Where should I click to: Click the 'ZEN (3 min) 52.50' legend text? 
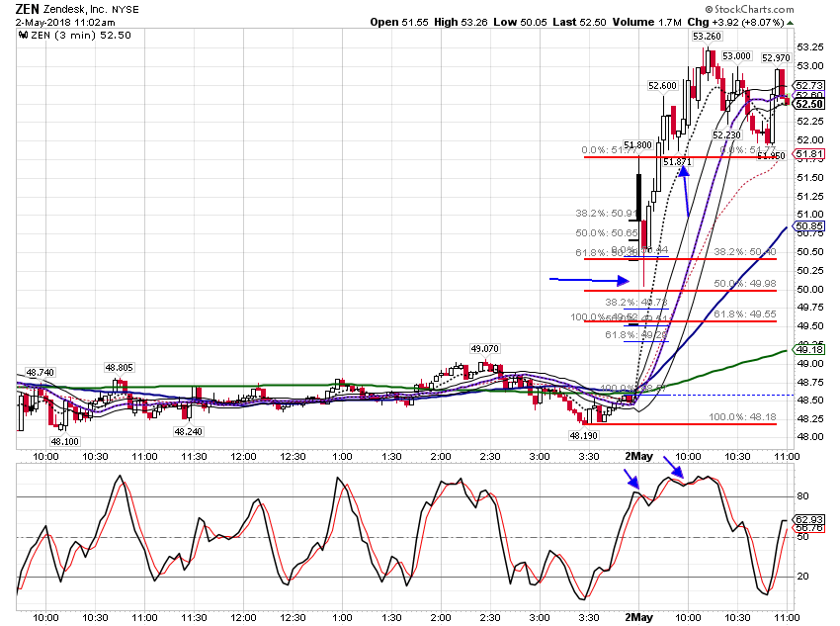81,36
